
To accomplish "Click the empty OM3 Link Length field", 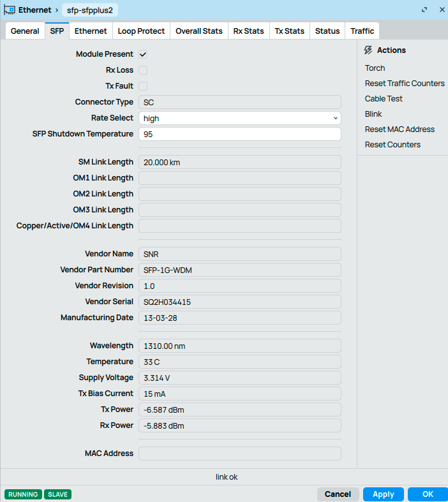I will [x=240, y=210].
